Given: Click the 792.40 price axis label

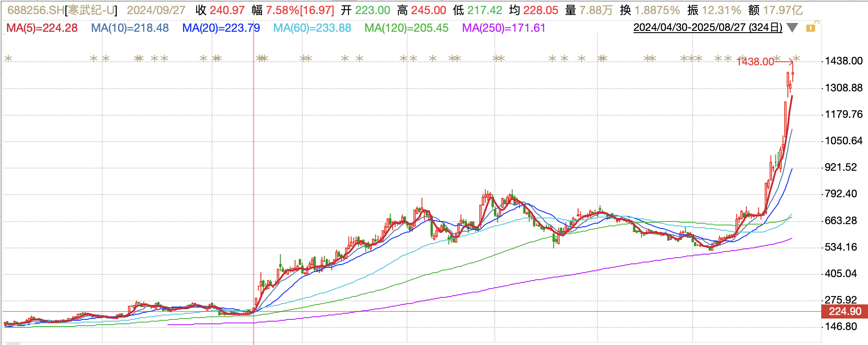Looking at the screenshot, I should coord(841,194).
